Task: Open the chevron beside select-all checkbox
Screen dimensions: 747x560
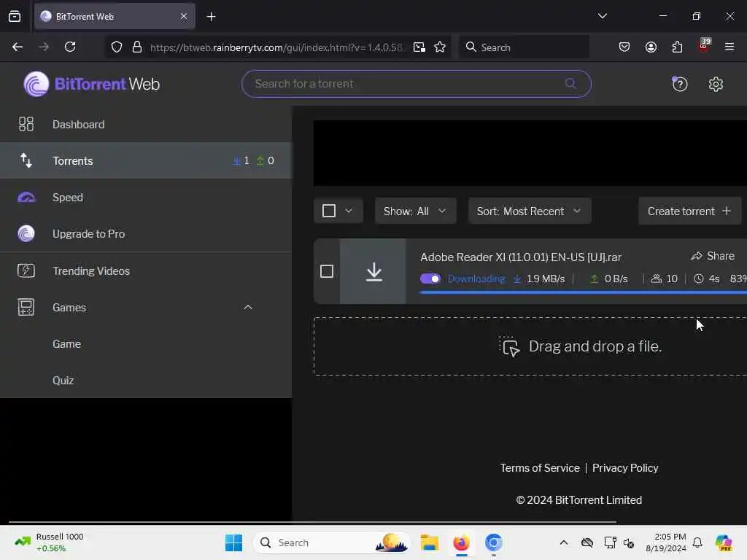Action: tap(349, 211)
